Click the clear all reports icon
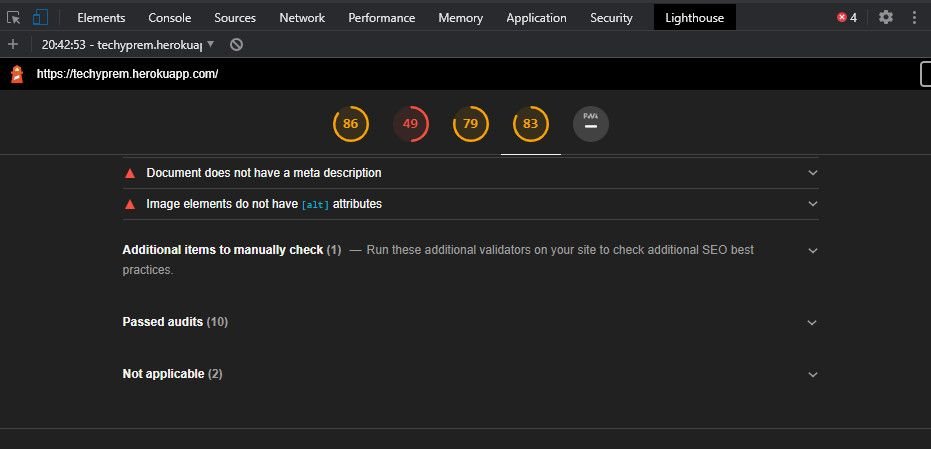Screen dimensions: 931x449 [236, 45]
